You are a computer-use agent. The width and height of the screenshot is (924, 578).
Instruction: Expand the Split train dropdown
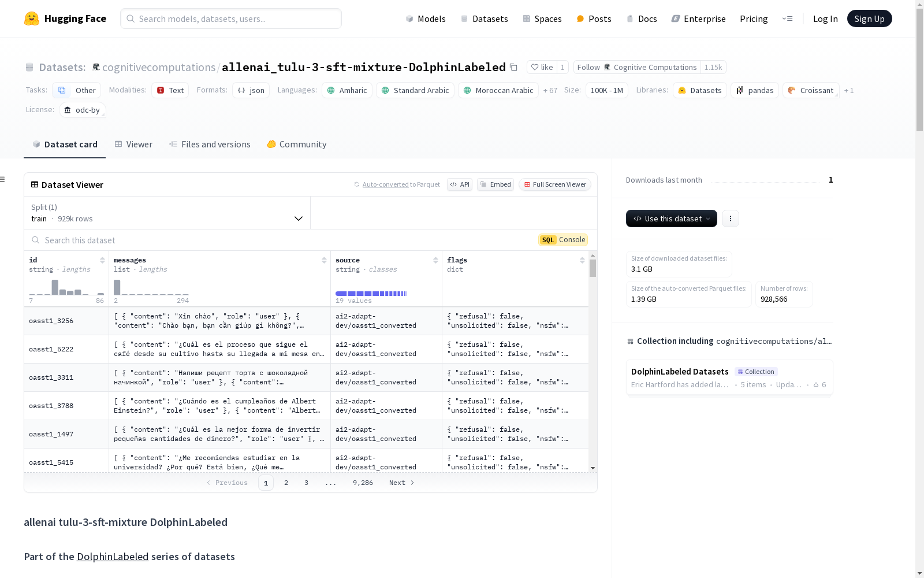tap(167, 213)
